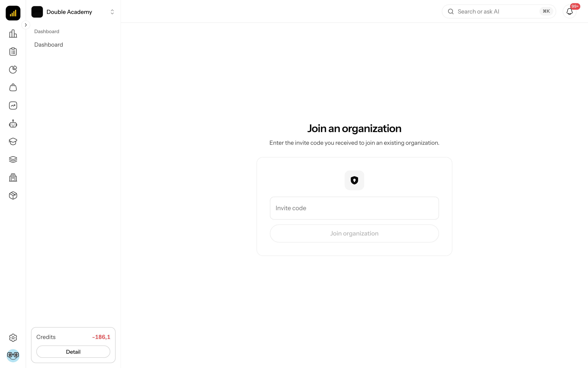Viewport: 588px width, 368px height.
Task: Open the Double Academy organization switcher
Action: pos(73,12)
